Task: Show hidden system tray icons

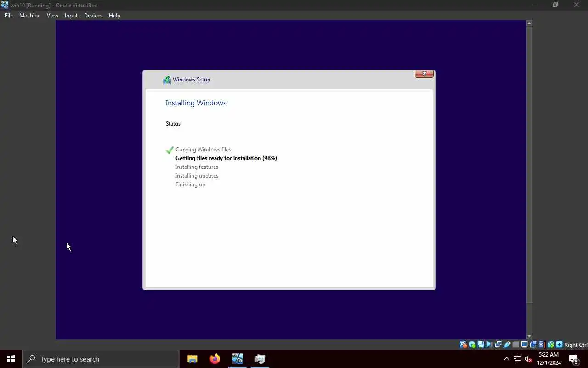Action: pos(507,359)
